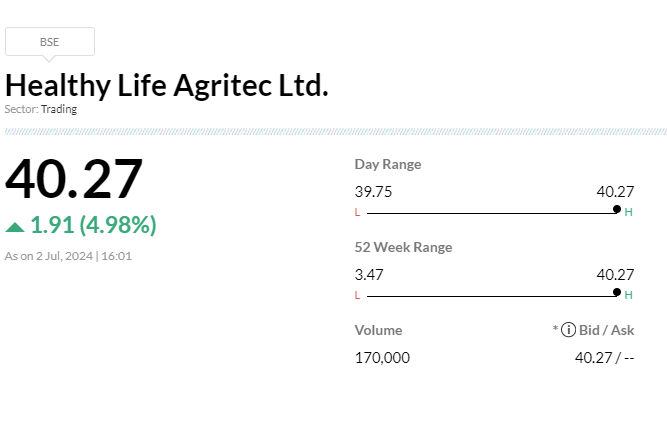Click the 1.91 (4.98%) change value

pyautogui.click(x=93, y=225)
